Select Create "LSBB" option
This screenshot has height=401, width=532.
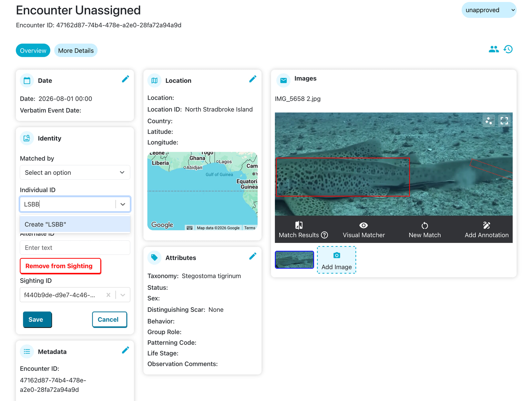point(75,224)
